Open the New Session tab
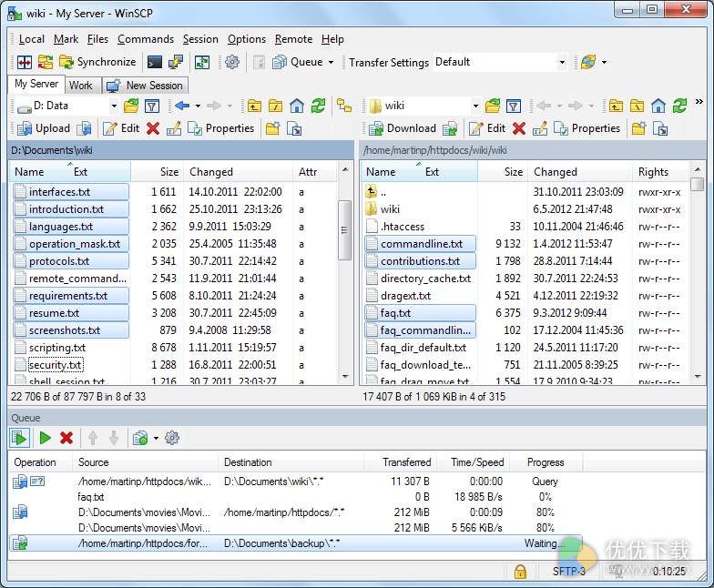The image size is (714, 588). (x=145, y=86)
